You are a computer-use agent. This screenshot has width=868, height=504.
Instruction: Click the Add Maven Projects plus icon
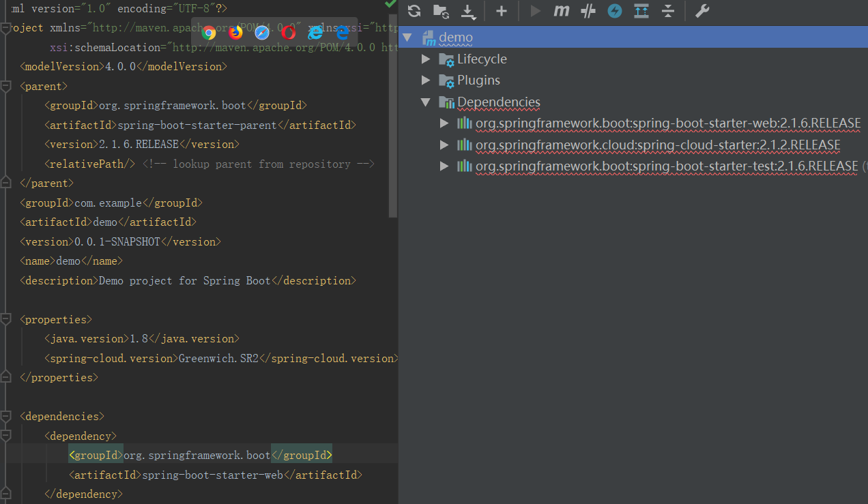502,11
